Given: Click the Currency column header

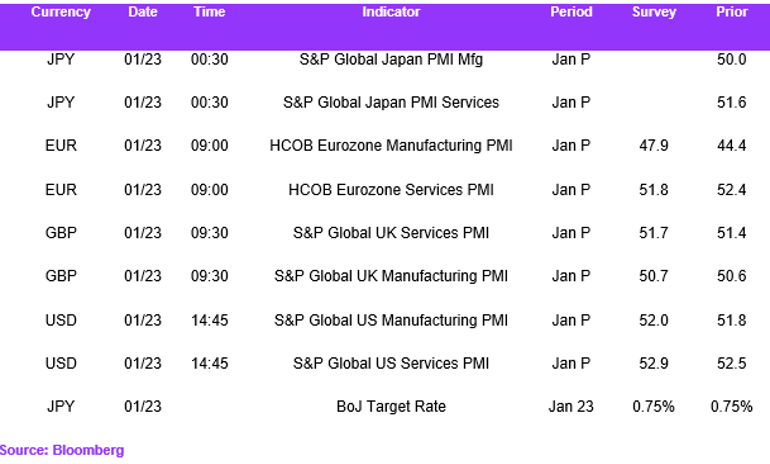Looking at the screenshot, I should tap(60, 12).
